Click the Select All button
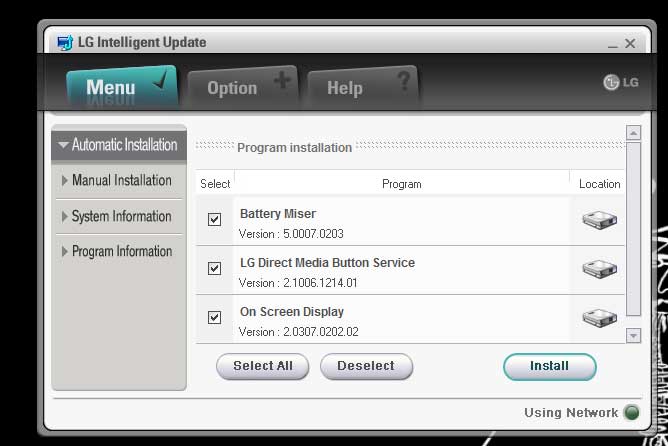 tap(262, 366)
